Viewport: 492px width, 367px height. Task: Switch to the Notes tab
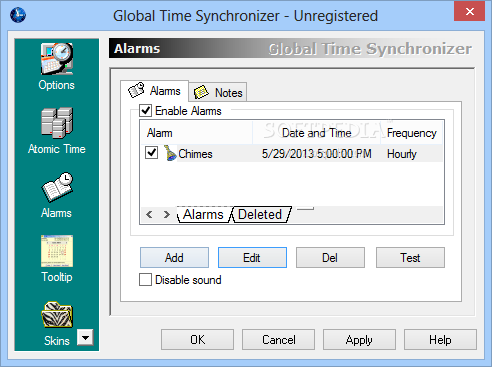pos(218,92)
